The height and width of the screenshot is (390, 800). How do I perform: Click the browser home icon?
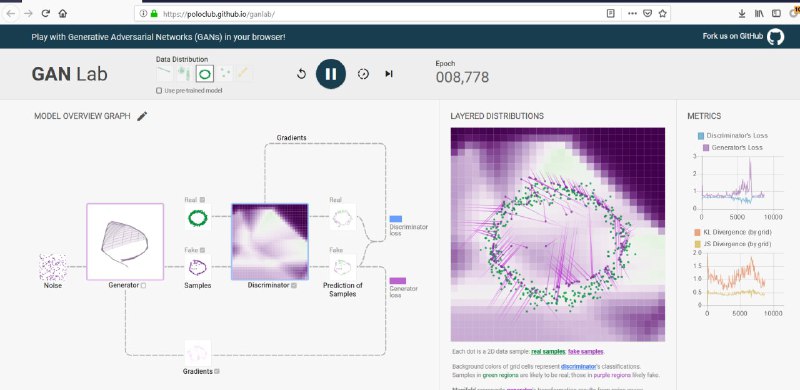pyautogui.click(x=62, y=14)
